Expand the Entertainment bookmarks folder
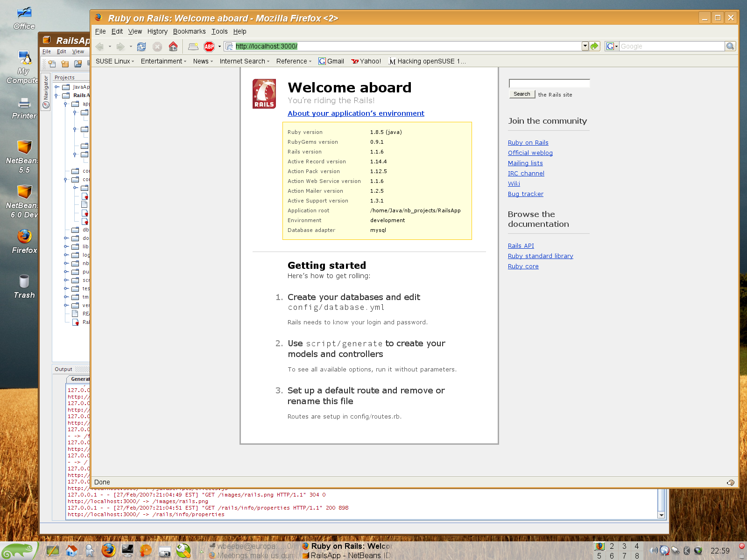 [163, 61]
